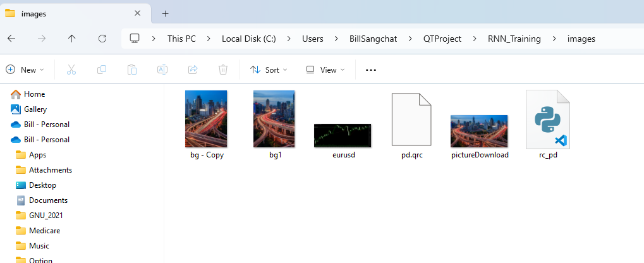644x263 pixels.
Task: Expand the Sort options menu
Action: point(269,70)
